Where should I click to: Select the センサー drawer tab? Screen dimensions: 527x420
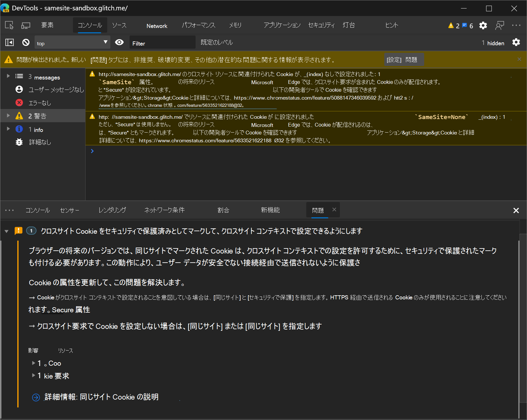(x=69, y=210)
